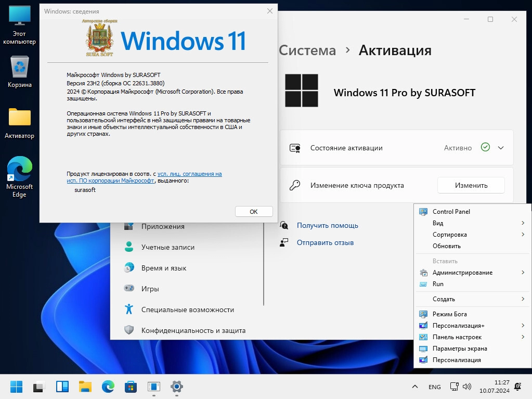The width and height of the screenshot is (532, 399).
Task: Open the Получить помощь link
Action: [327, 225]
